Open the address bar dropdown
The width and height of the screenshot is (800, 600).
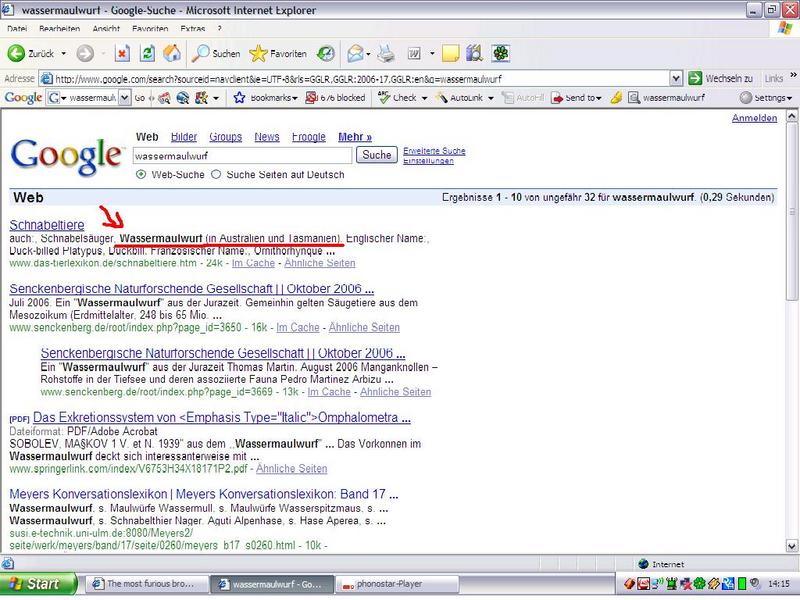click(676, 79)
